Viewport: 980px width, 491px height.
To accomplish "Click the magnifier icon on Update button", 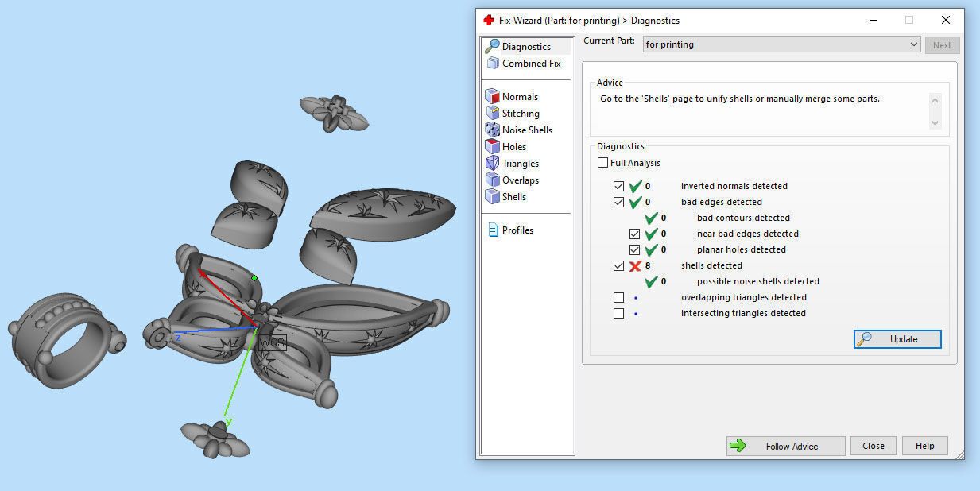I will 864,339.
